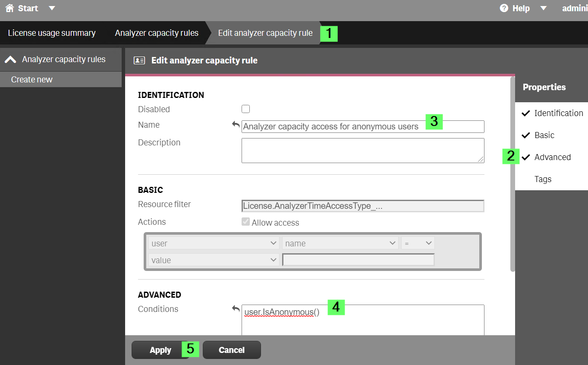The height and width of the screenshot is (365, 588).
Task: Apply the rule changes
Action: (160, 349)
